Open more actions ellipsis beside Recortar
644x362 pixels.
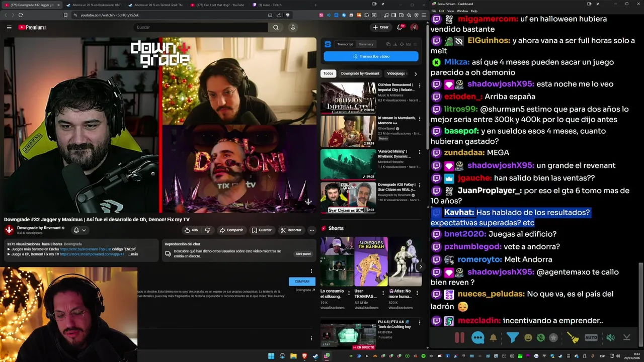click(311, 230)
